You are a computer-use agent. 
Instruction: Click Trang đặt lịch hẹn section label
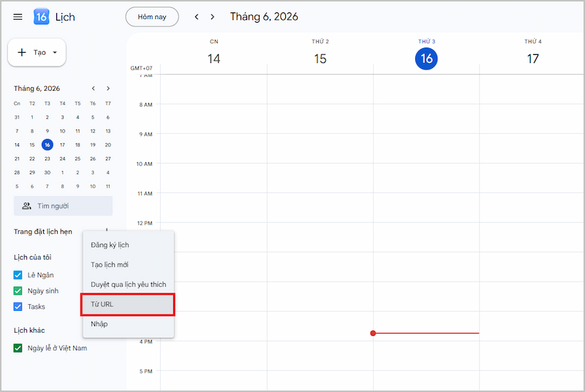click(43, 232)
